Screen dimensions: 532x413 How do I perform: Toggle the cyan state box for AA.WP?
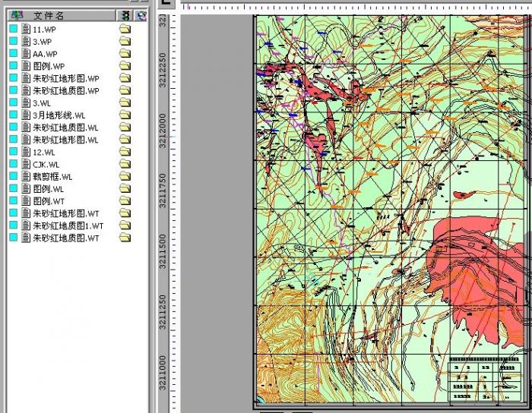tap(14, 54)
